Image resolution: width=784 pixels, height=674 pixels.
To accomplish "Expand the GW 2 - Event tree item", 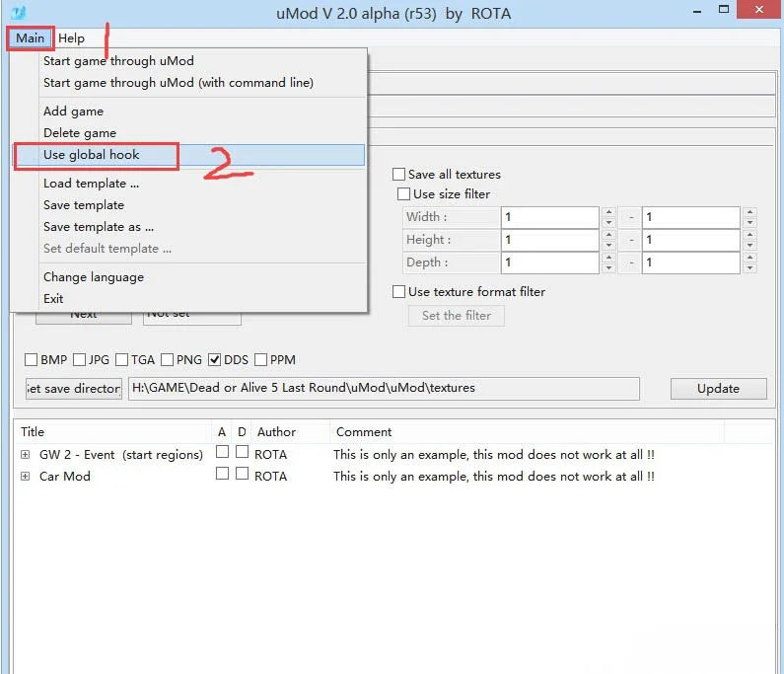I will (25, 455).
